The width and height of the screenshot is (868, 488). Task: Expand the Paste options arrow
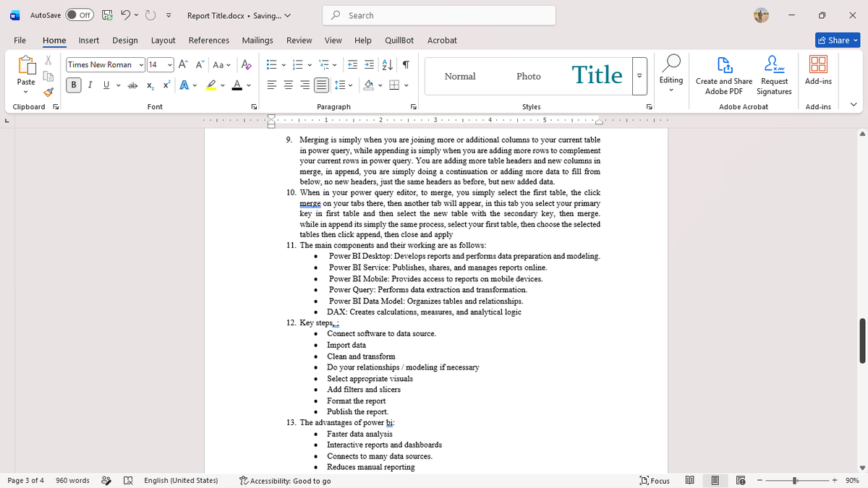tap(26, 93)
